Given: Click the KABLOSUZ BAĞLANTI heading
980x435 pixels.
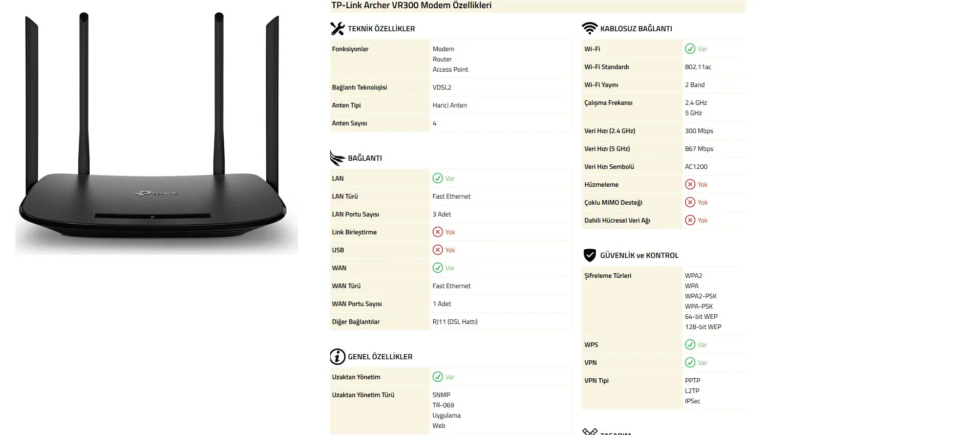Looking at the screenshot, I should click(636, 29).
